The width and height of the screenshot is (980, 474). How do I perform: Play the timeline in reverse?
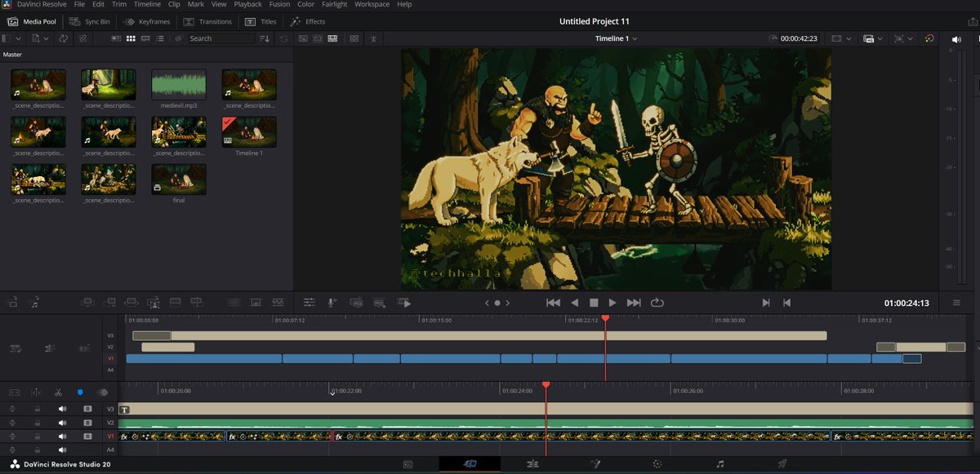[574, 303]
